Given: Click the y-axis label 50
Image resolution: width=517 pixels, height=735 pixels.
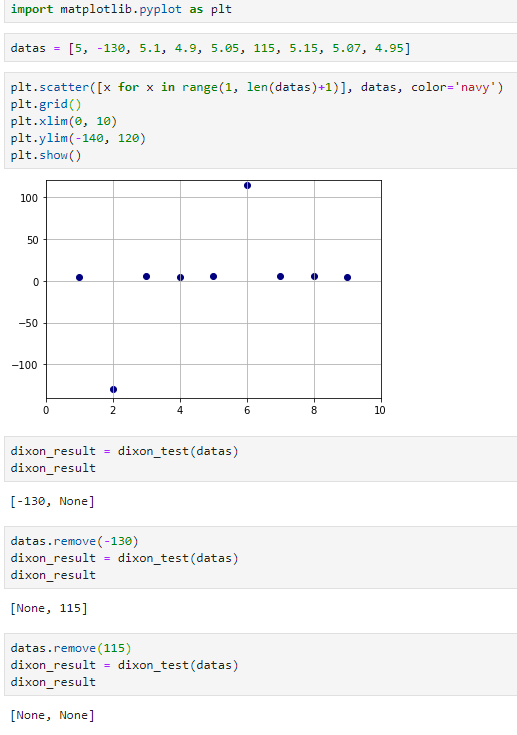Looking at the screenshot, I should coord(33,240).
